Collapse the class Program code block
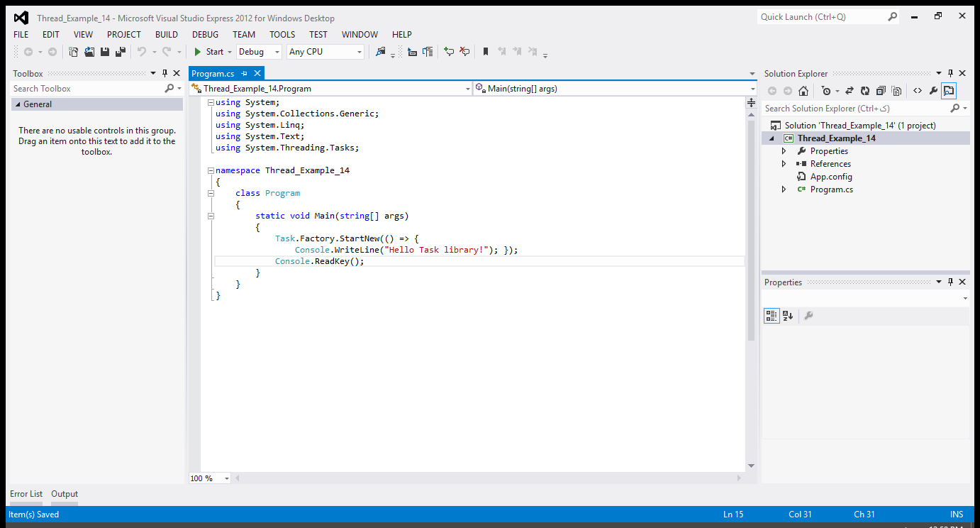 pyautogui.click(x=211, y=193)
